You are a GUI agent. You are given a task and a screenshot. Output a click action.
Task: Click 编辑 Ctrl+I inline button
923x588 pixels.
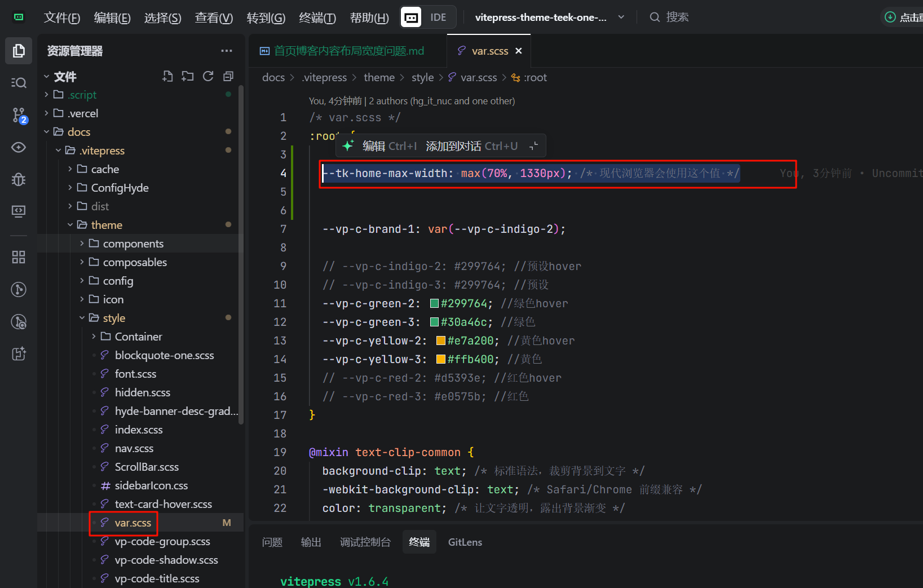[x=390, y=146]
